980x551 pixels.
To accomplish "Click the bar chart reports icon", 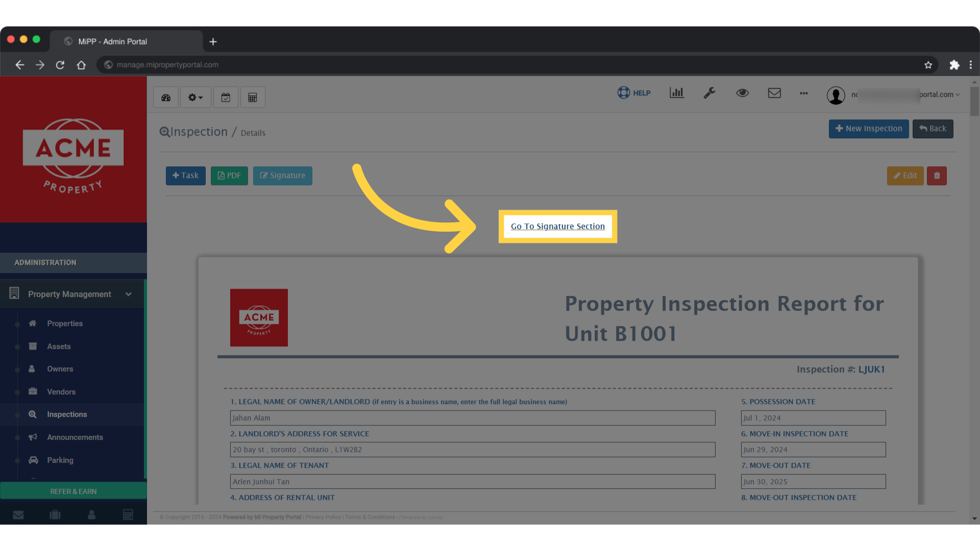I will 676,93.
